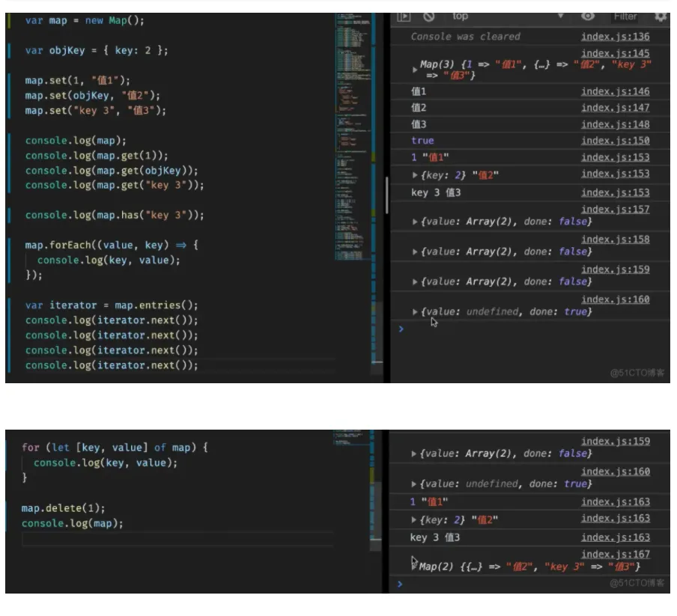Viewport: 677px width, 616px height.
Task: Expand {value: undefined, done: true} in lower console
Action: (x=413, y=484)
